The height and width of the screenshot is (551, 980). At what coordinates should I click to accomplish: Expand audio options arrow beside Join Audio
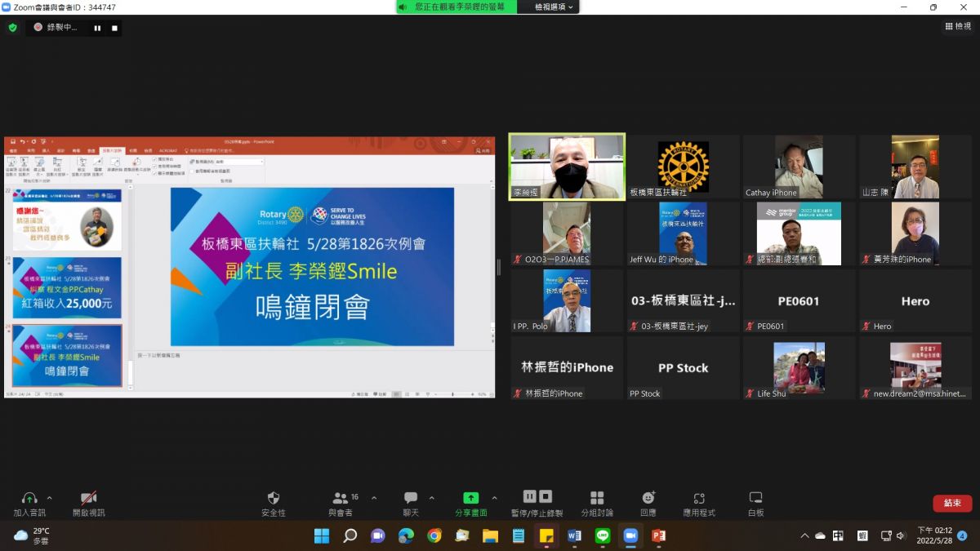point(50,497)
